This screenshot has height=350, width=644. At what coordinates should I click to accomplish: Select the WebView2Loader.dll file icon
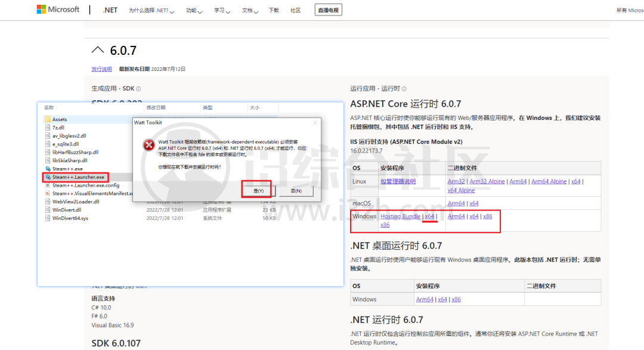pyautogui.click(x=48, y=202)
